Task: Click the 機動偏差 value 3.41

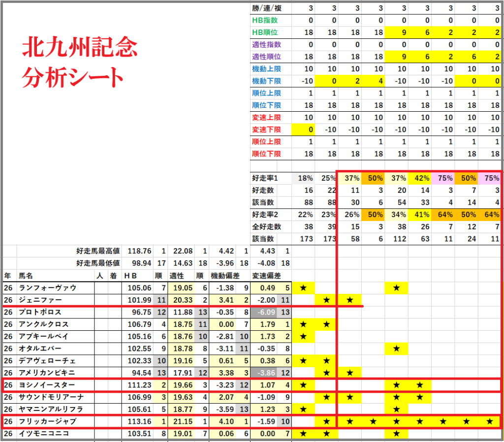Action: 226,300
